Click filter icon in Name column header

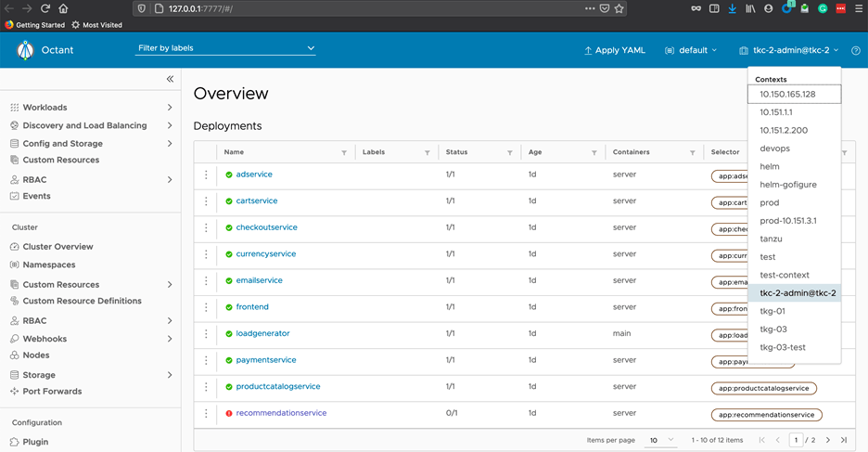344,152
